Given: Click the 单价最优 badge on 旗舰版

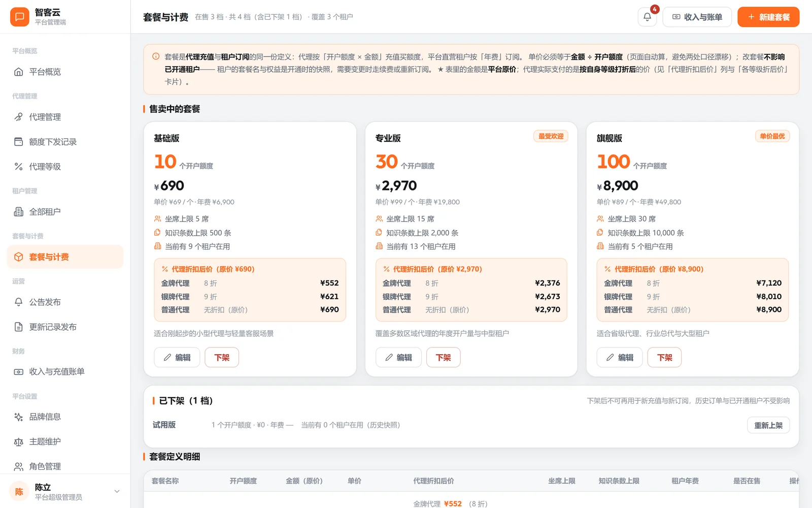Looking at the screenshot, I should click(772, 136).
